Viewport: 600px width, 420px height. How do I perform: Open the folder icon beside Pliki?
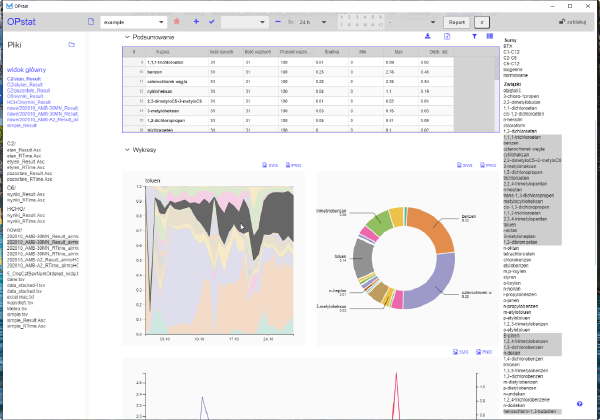click(x=71, y=45)
